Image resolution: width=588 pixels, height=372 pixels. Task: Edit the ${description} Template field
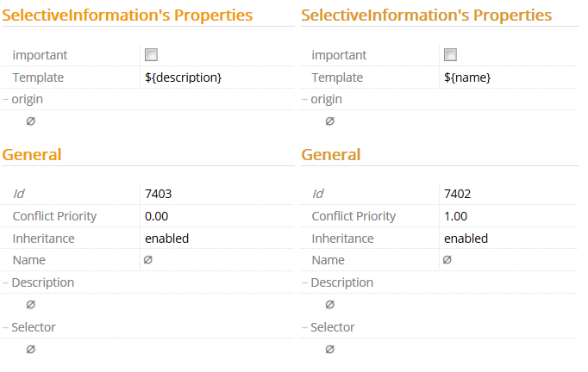point(184,77)
